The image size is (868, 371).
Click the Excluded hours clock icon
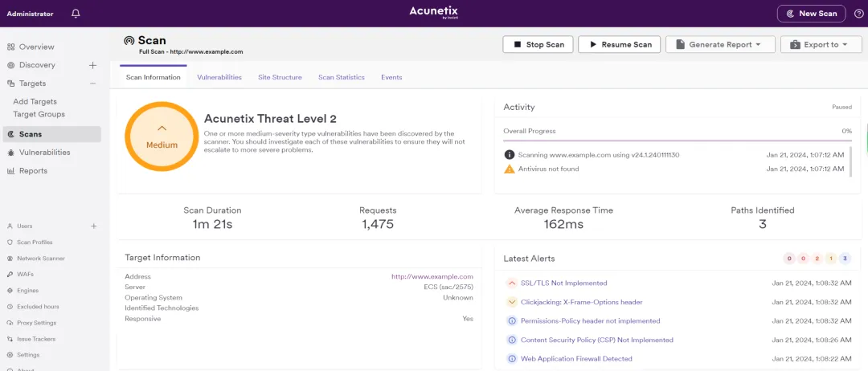click(x=10, y=307)
